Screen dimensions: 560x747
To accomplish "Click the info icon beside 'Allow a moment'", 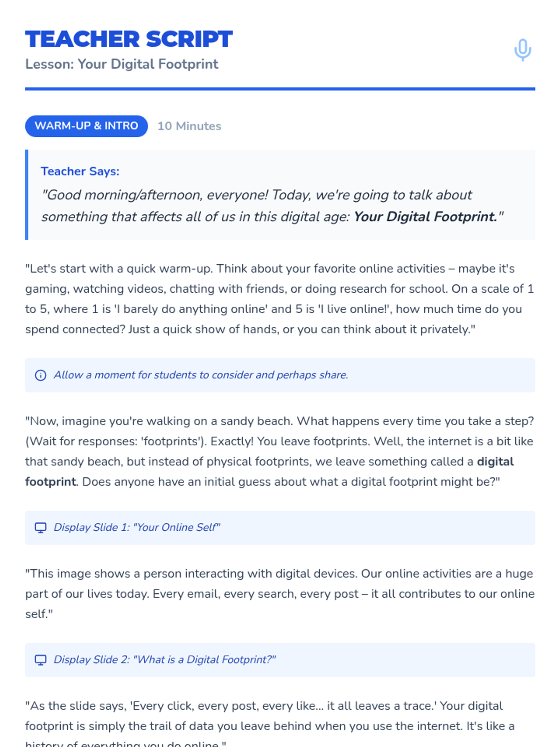I will coord(41,375).
